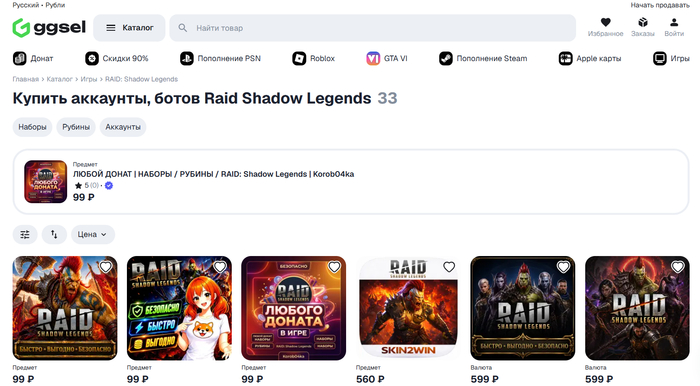The height and width of the screenshot is (386, 700).
Task: Toggle favorite heart on anime girl product
Action: [220, 267]
